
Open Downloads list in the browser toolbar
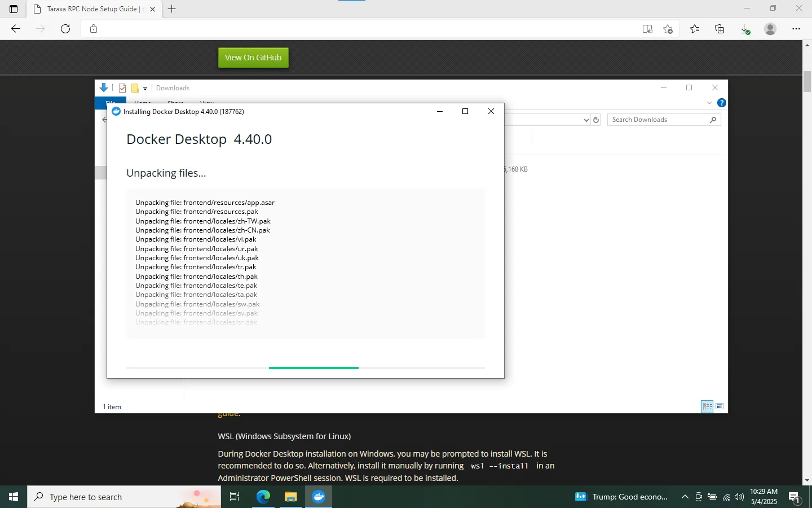(x=745, y=29)
